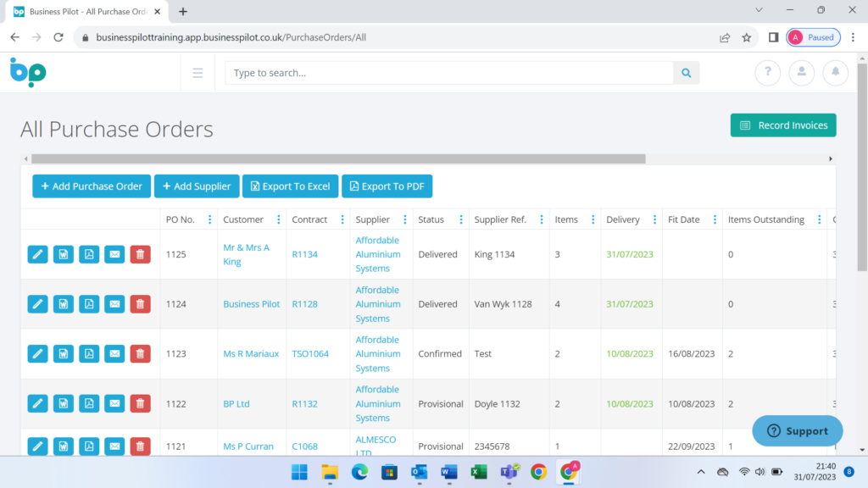Delete purchase order 1124
Screen dimensions: 868x488
pos(140,304)
